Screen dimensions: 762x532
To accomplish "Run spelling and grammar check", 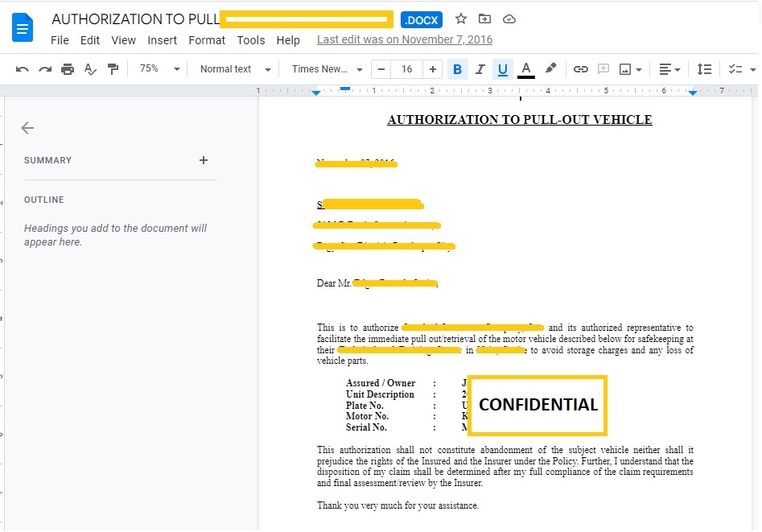I will 90,69.
